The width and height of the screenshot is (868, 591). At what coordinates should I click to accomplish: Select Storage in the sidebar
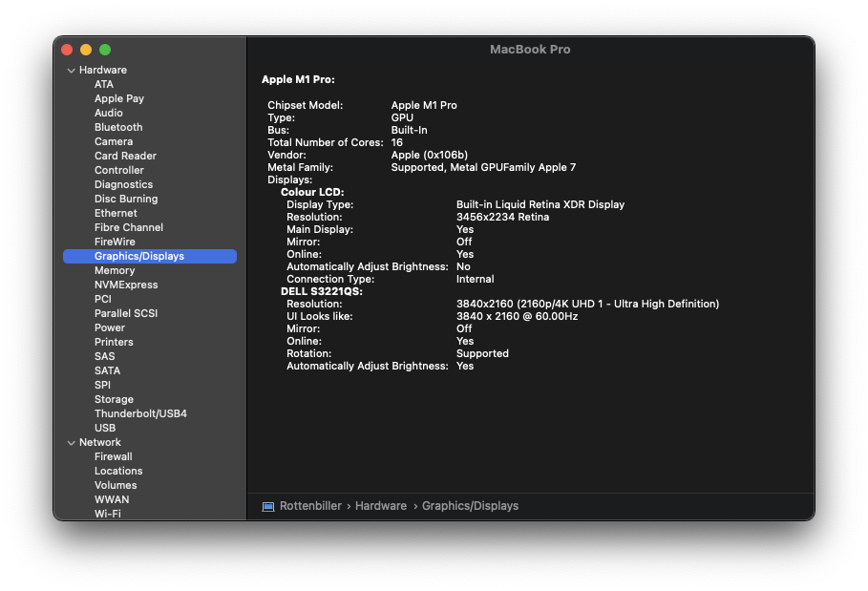(x=113, y=399)
